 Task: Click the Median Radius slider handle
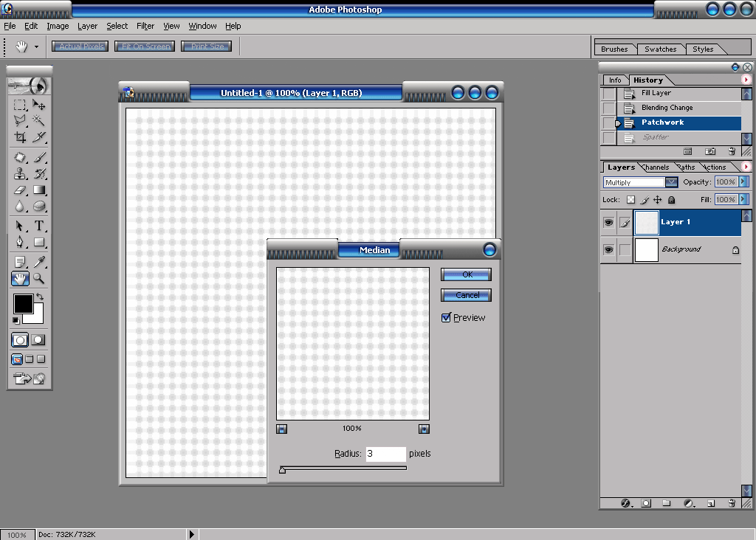(x=283, y=470)
